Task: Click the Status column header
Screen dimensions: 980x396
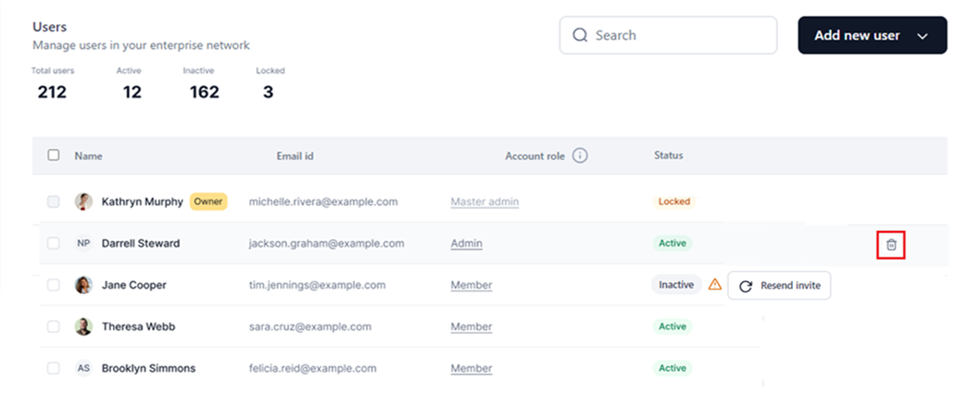Action: (x=668, y=156)
